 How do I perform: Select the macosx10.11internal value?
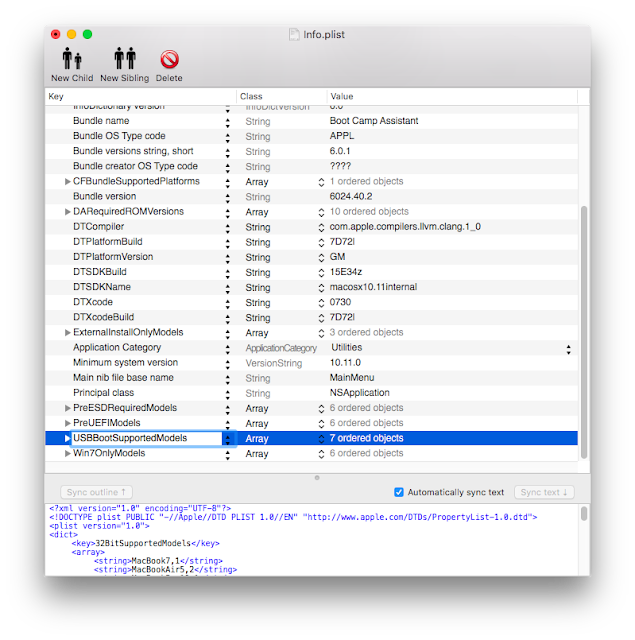point(373,287)
